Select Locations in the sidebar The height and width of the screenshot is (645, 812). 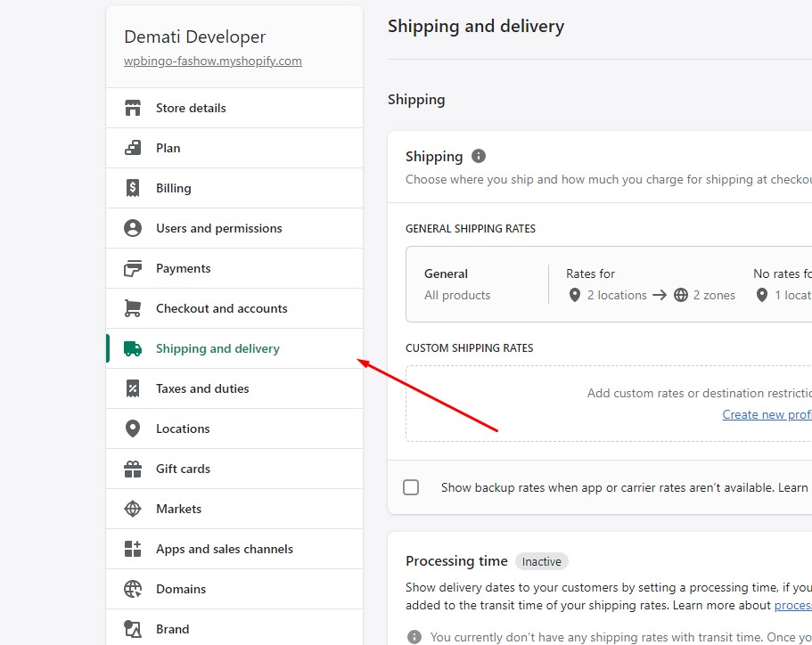click(x=183, y=429)
